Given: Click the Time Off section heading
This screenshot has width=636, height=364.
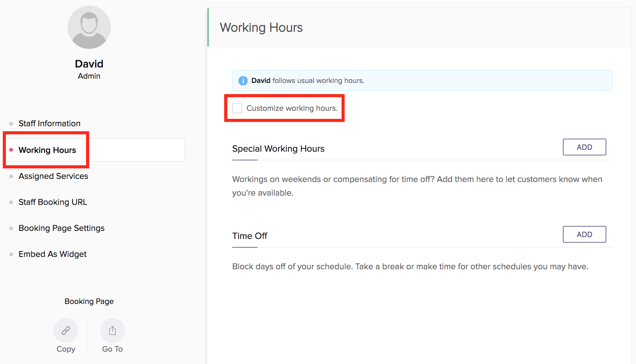Looking at the screenshot, I should (x=250, y=236).
